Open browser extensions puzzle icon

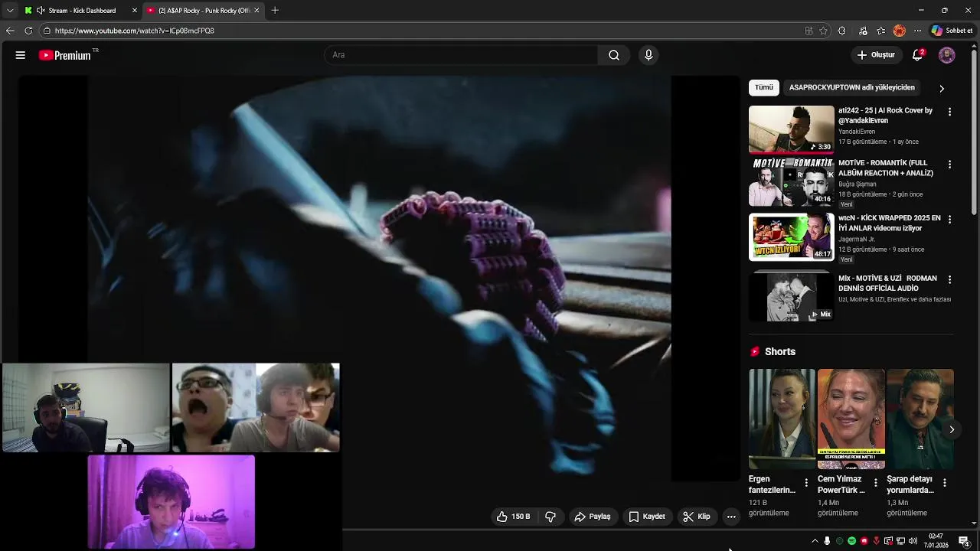click(x=842, y=31)
